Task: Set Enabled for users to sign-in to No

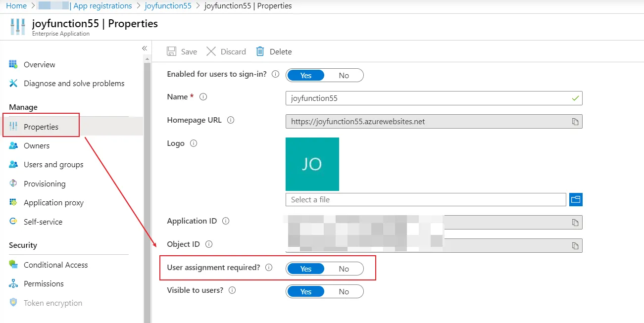Action: coord(344,75)
